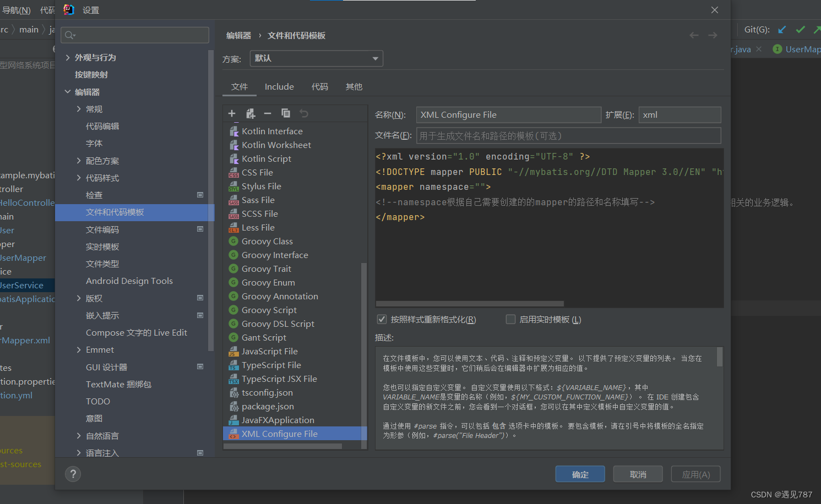This screenshot has width=821, height=504.
Task: Select the Groovy DSL Script template row
Action: pyautogui.click(x=295, y=324)
